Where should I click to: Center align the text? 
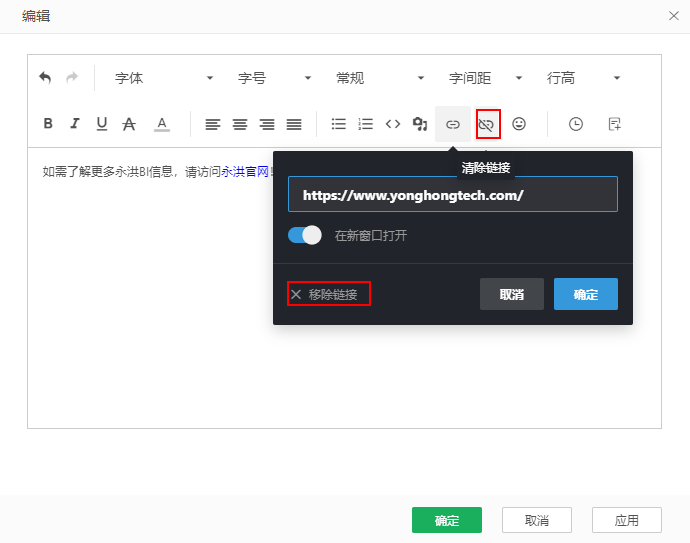click(240, 125)
